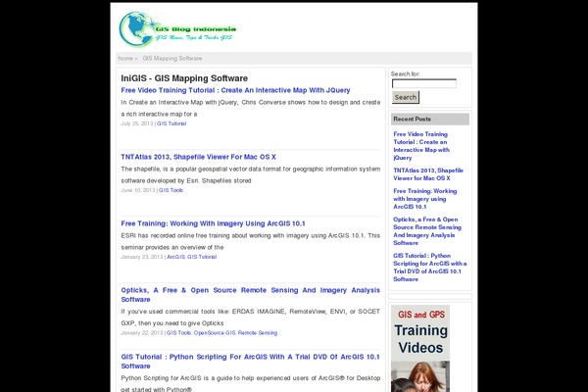Click the GIS and GPS Training Videos ad

(420, 348)
